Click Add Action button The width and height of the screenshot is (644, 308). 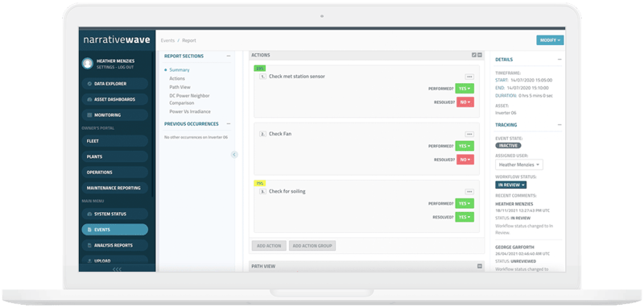[x=269, y=246]
